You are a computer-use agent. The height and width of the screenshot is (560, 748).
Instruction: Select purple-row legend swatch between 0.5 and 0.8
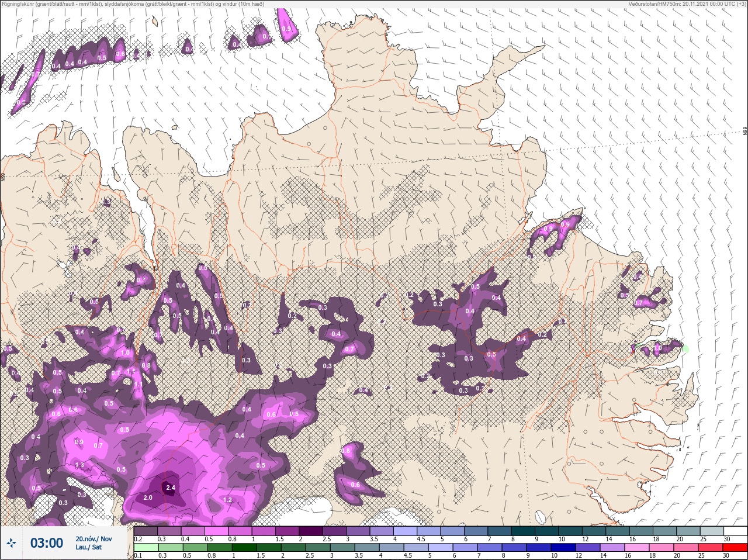click(x=216, y=531)
